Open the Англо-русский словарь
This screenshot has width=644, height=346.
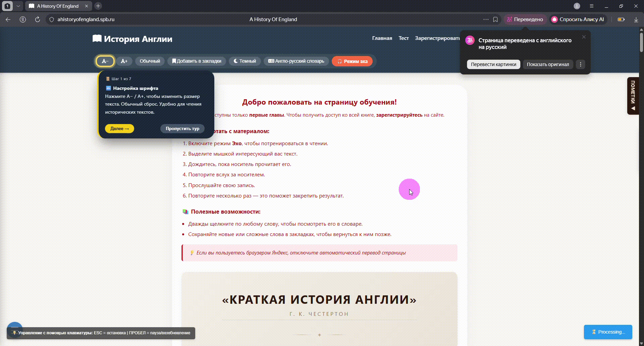296,61
